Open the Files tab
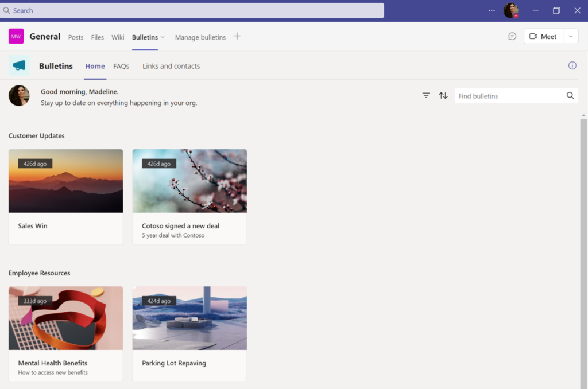The height and width of the screenshot is (389, 588). tap(98, 37)
